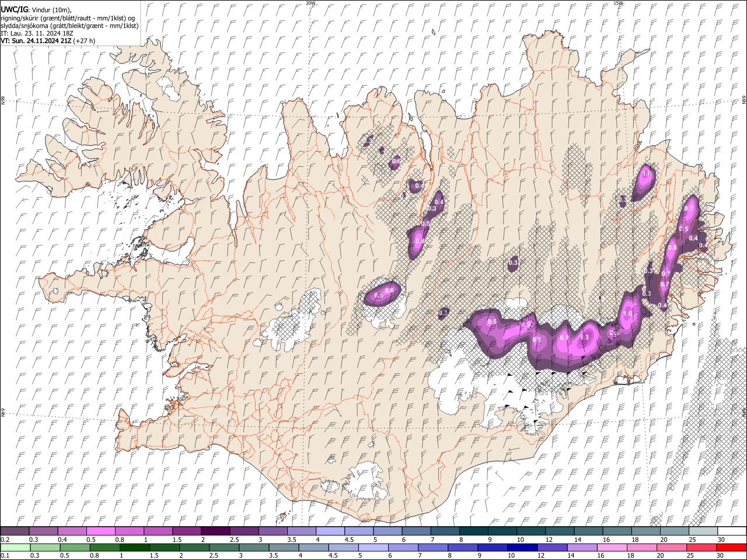
Task: Select the light grey 25 swatch in upper scale
Action: pyautogui.click(x=702, y=531)
